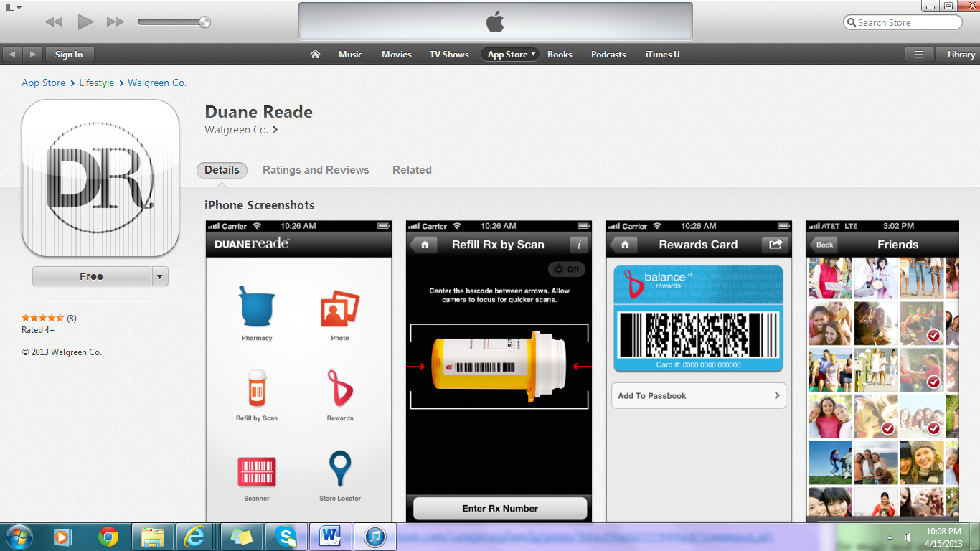Screen dimensions: 980x551
Task: Click the Rewards ribbon icon
Action: tap(340, 388)
